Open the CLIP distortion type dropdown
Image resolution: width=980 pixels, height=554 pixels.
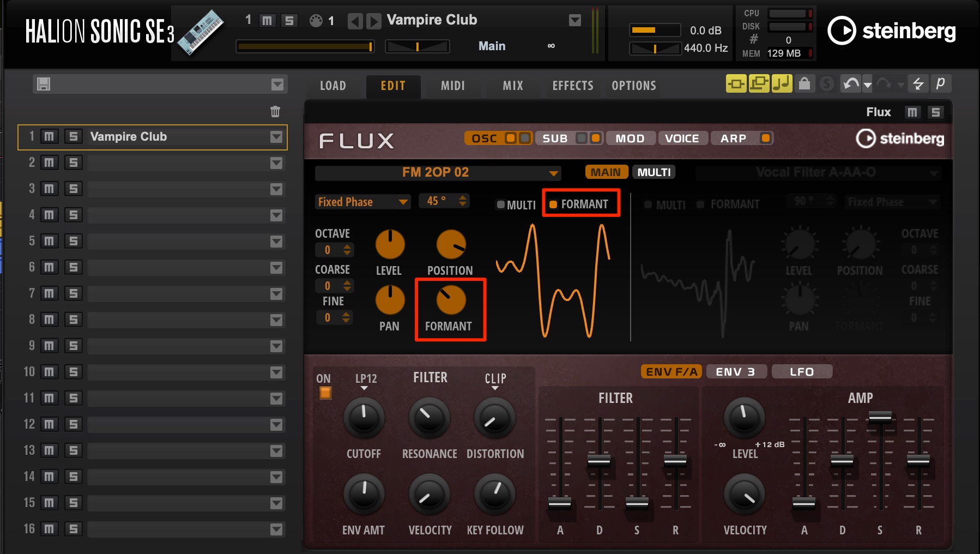tap(495, 381)
